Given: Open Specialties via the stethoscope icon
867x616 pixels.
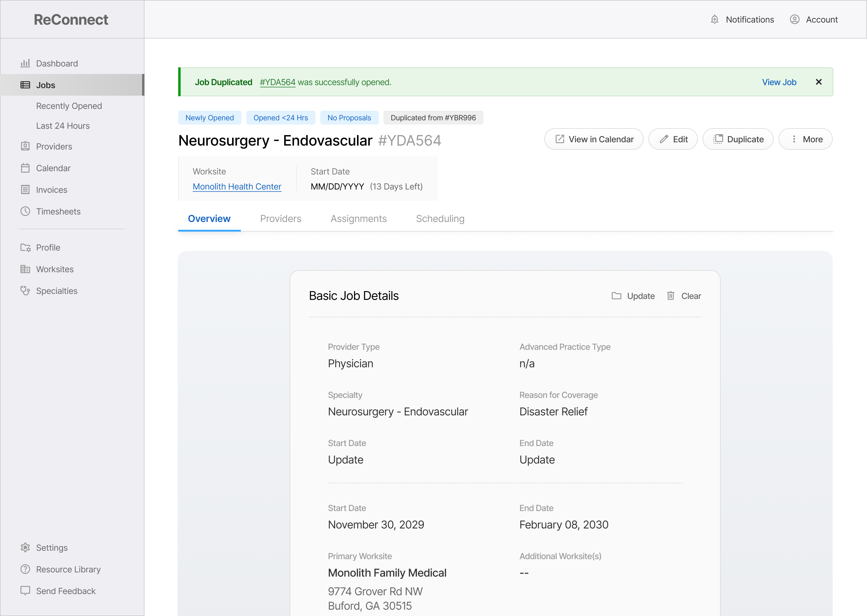Looking at the screenshot, I should point(25,291).
